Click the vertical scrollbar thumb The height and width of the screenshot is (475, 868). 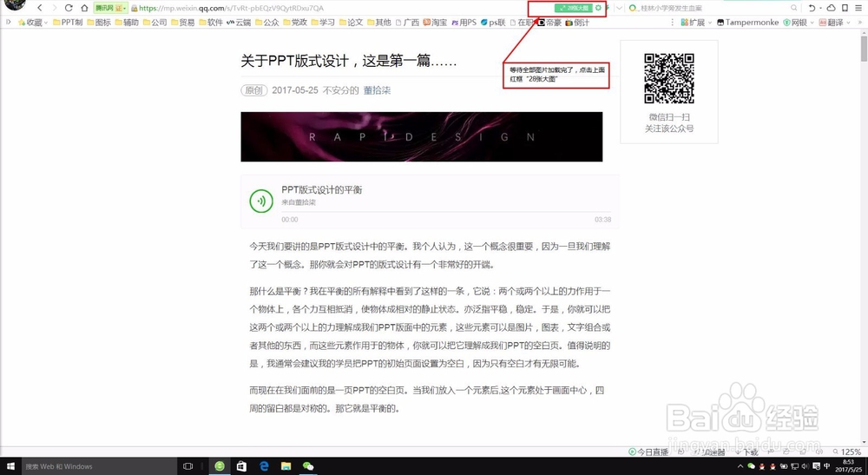[x=864, y=48]
